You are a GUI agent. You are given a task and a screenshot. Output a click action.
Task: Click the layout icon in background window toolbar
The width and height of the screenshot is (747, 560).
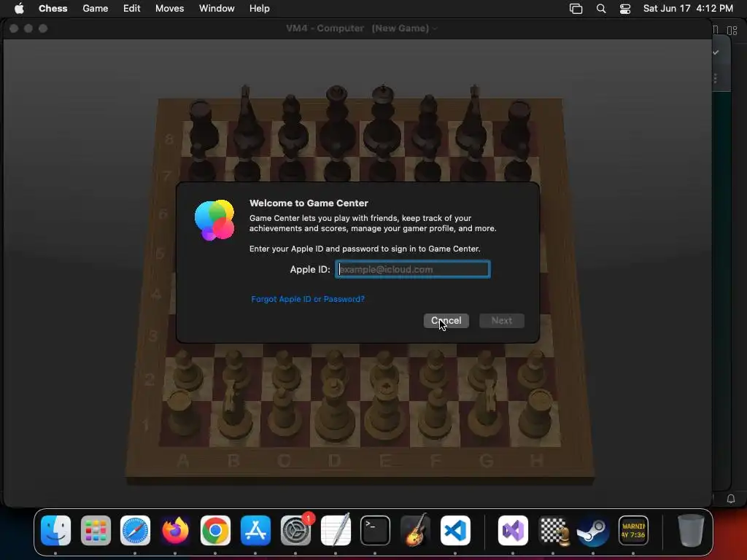(x=732, y=31)
